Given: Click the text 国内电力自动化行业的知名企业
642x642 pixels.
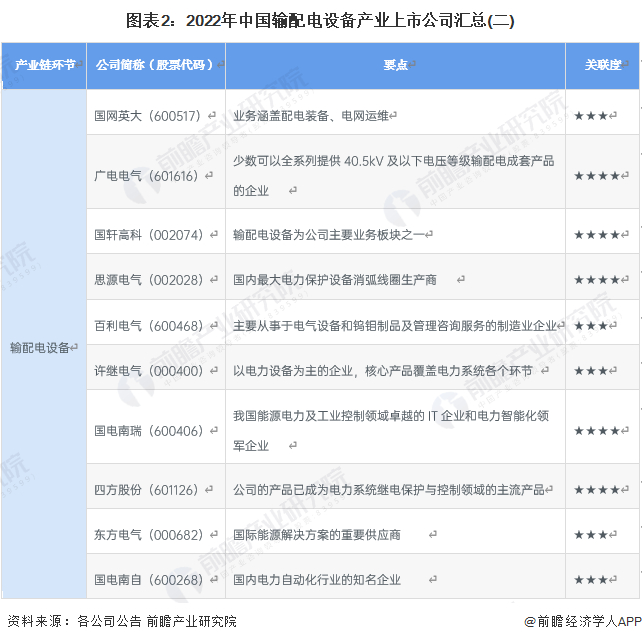Looking at the screenshot, I should (317, 580).
